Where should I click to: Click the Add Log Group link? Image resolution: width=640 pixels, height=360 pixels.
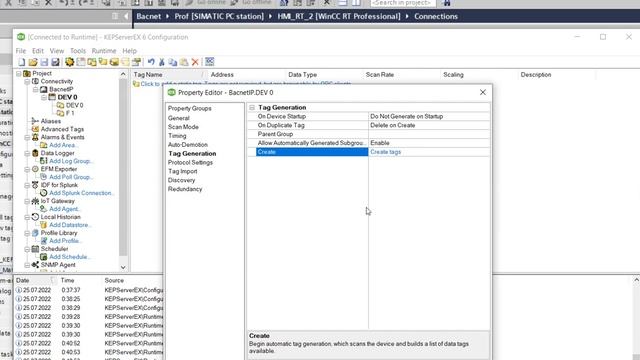pos(71,161)
